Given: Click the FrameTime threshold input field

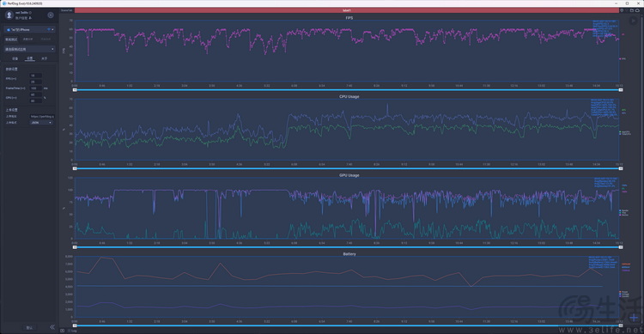Looking at the screenshot, I should (35, 88).
